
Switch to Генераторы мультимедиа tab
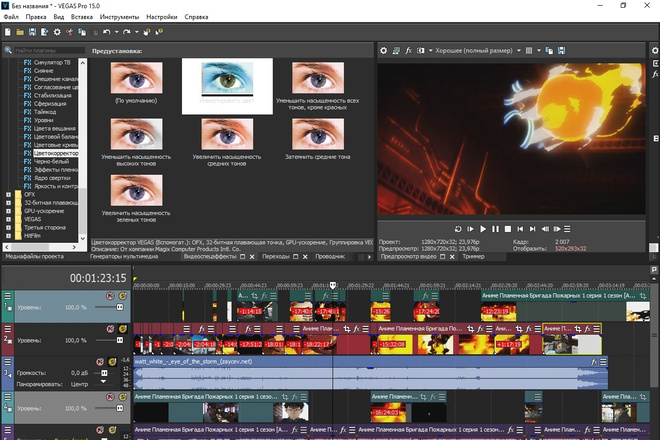click(124, 256)
